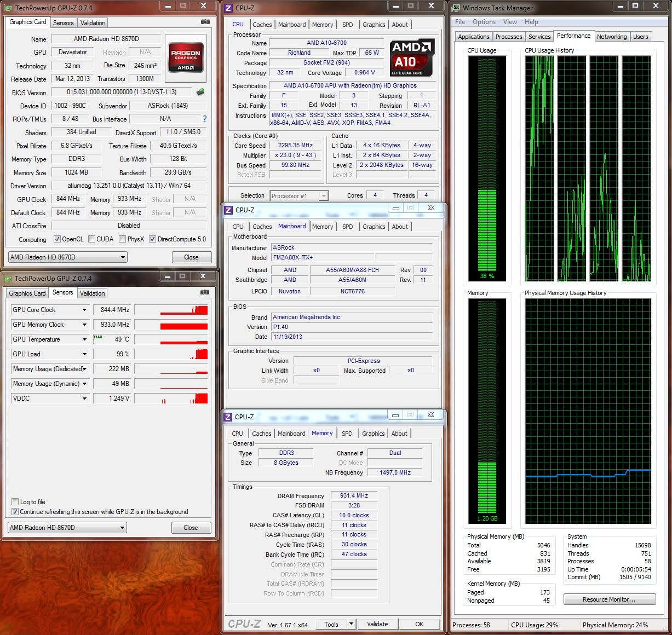
Task: Click the camera screenshot icon in GPU-Z Graphics Card window
Action: tap(205, 22)
